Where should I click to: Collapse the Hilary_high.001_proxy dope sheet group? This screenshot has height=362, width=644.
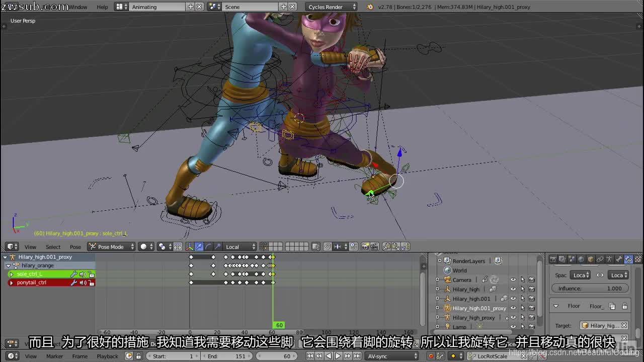pos(5,257)
